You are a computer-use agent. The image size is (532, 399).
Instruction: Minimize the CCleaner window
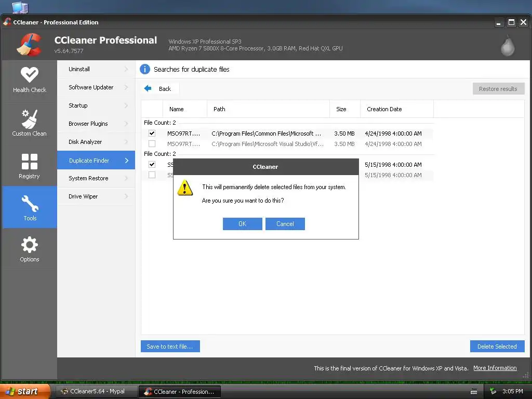498,22
